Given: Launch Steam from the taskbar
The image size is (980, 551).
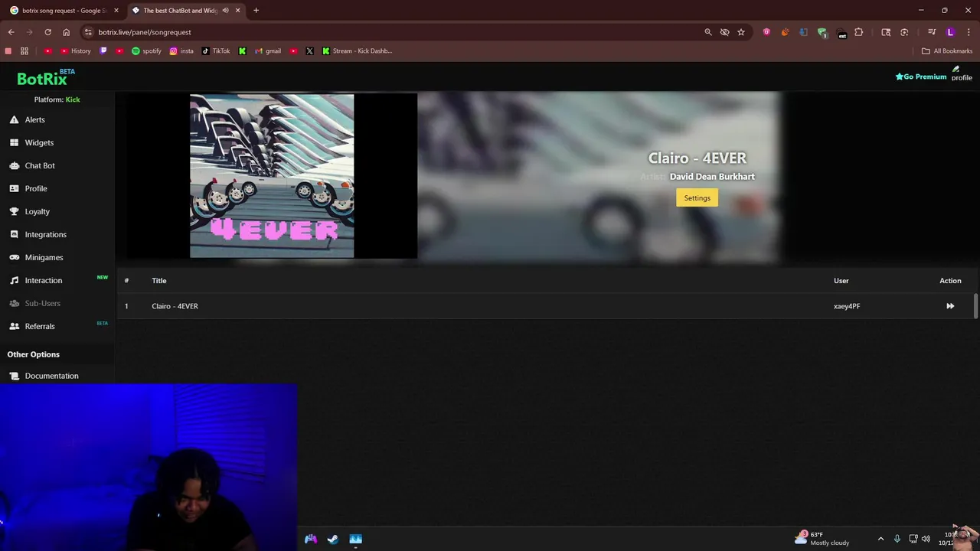Looking at the screenshot, I should [x=333, y=539].
